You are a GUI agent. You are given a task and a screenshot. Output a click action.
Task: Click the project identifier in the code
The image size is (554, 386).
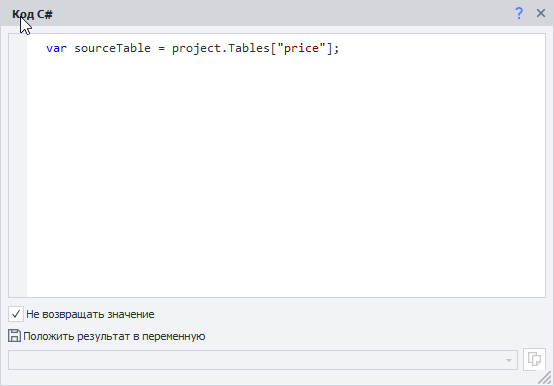196,48
